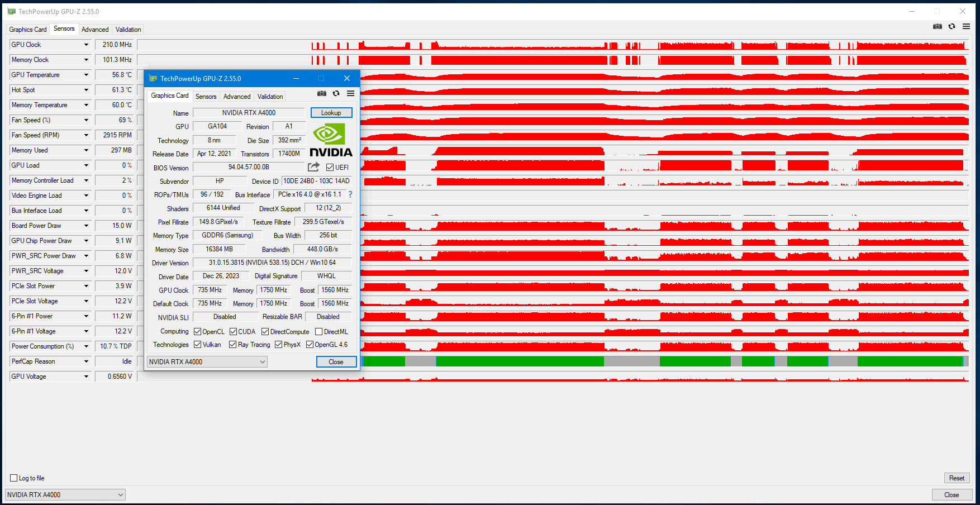The height and width of the screenshot is (505, 980).
Task: Switch to Graphics Card tab in Sensors window
Action: [x=28, y=30]
